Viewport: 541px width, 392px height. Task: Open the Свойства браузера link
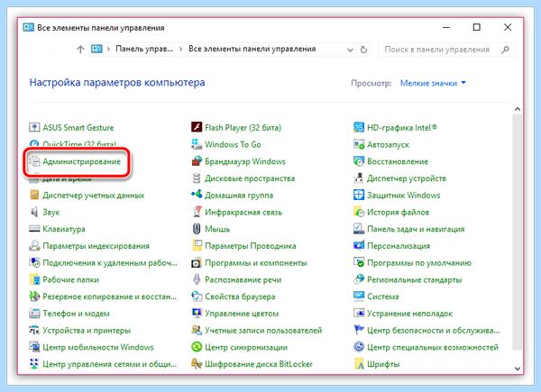pyautogui.click(x=240, y=296)
